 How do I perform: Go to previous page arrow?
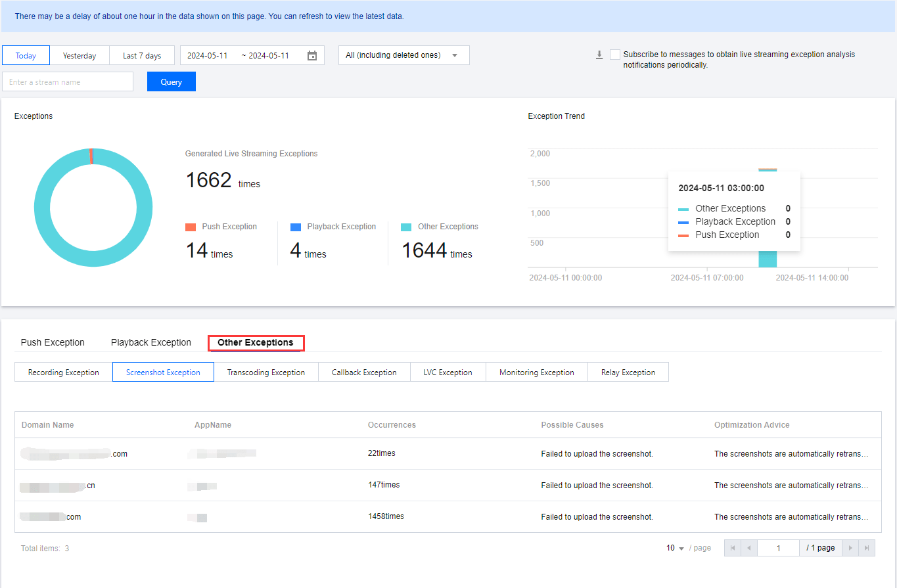click(x=749, y=548)
